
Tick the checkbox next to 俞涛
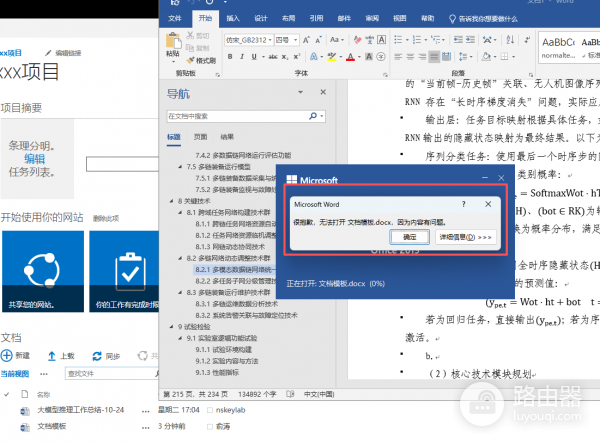coord(210,426)
